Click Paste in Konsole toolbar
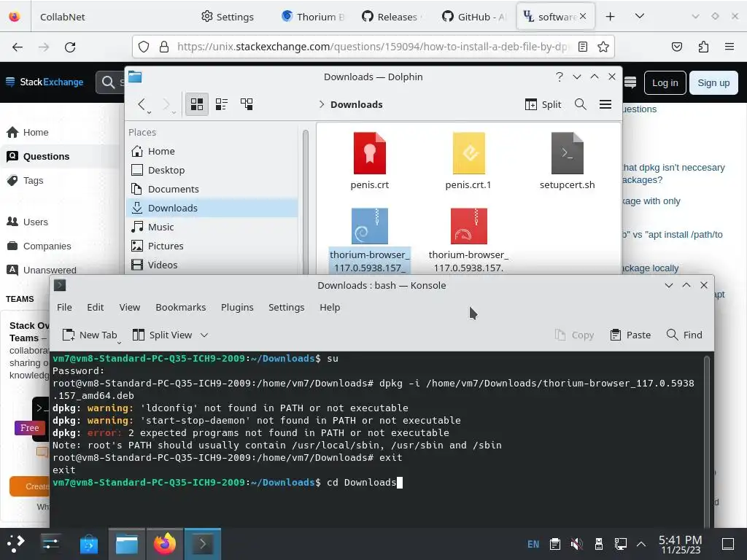The width and height of the screenshot is (747, 560). [x=630, y=335]
